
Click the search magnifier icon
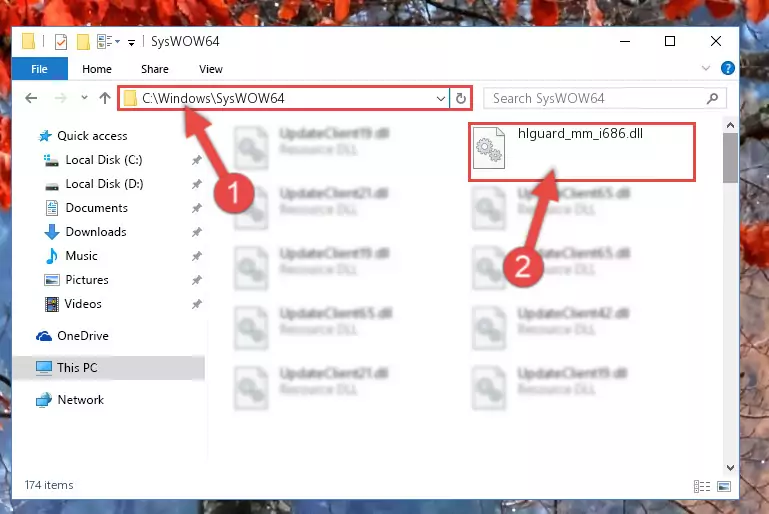[x=712, y=99]
